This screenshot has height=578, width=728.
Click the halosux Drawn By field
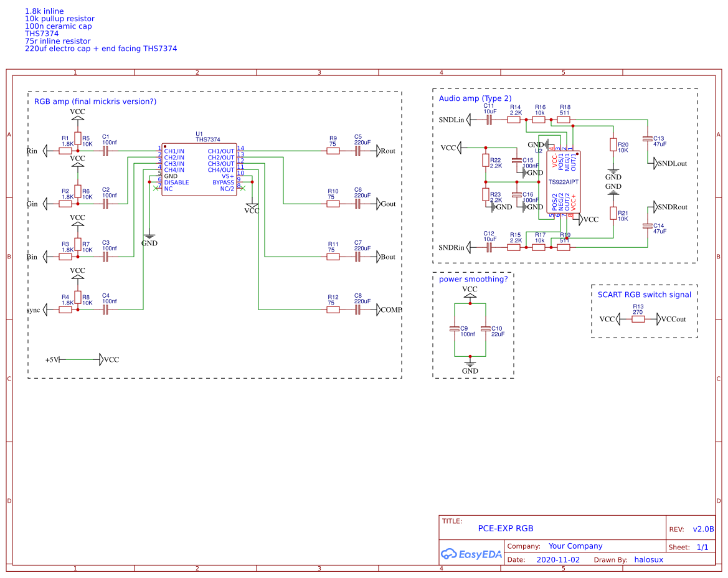pyautogui.click(x=648, y=559)
